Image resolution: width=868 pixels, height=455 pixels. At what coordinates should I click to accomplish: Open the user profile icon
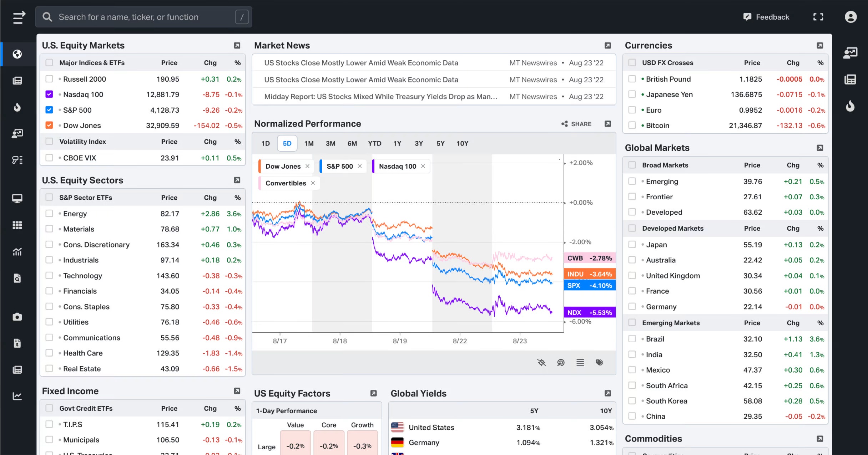(x=851, y=17)
